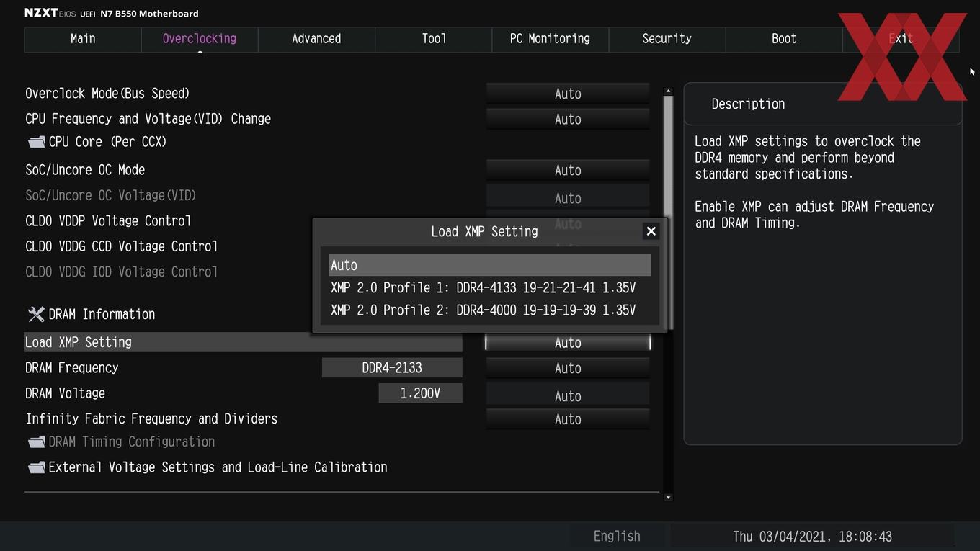Select CLDO VDDG CCD Voltage Control label
This screenshot has height=551, width=980.
point(122,246)
